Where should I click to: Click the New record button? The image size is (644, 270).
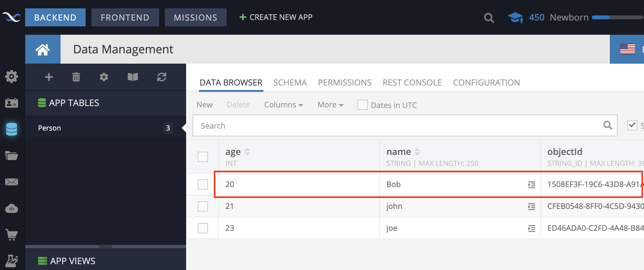204,105
